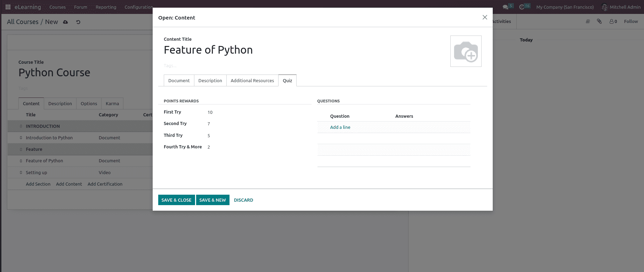Click the cloud save icon next to New

pos(65,22)
